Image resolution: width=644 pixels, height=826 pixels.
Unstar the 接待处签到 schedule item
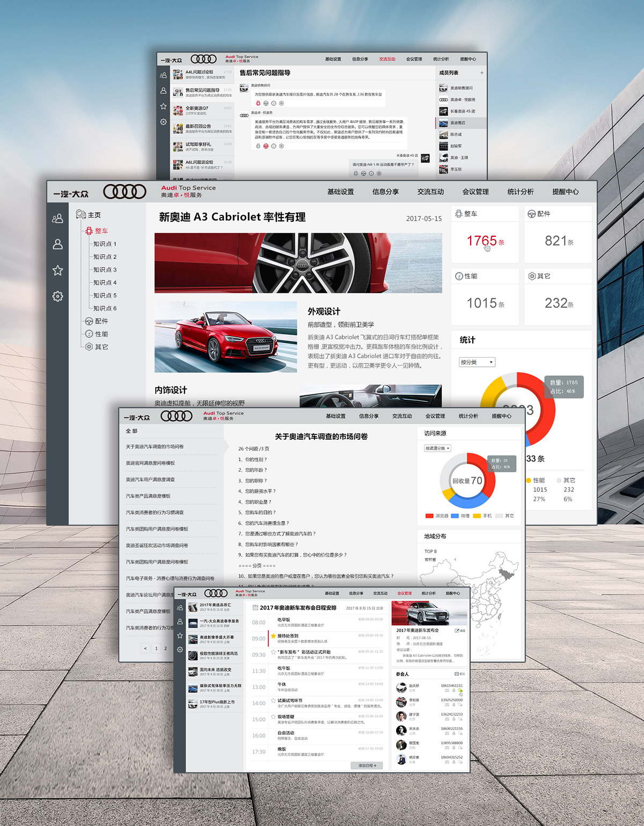273,636
